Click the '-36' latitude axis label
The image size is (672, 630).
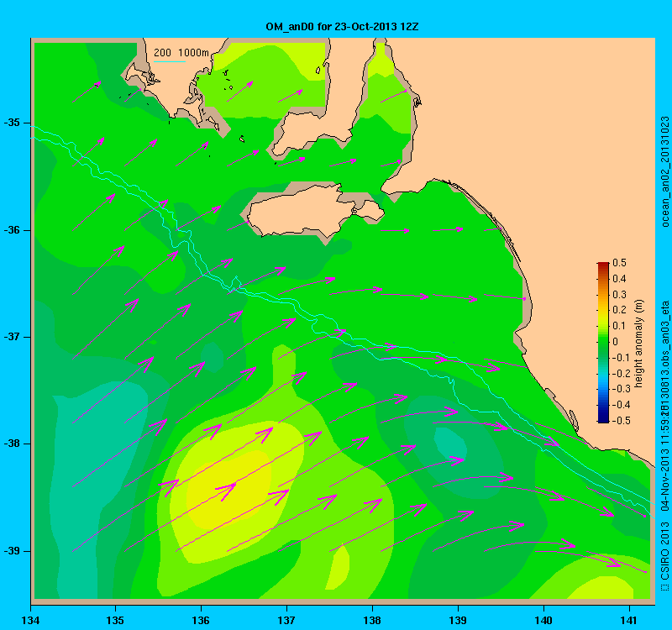(x=11, y=230)
